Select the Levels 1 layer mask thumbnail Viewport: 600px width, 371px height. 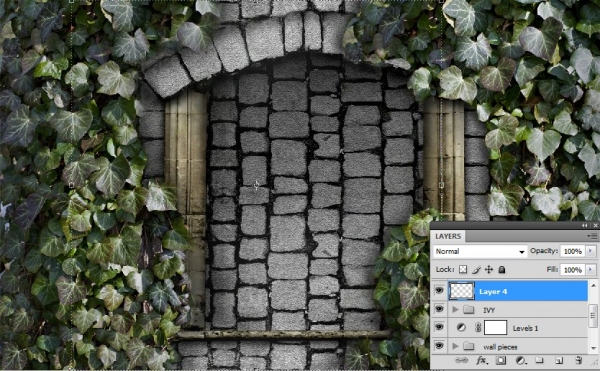pos(496,328)
